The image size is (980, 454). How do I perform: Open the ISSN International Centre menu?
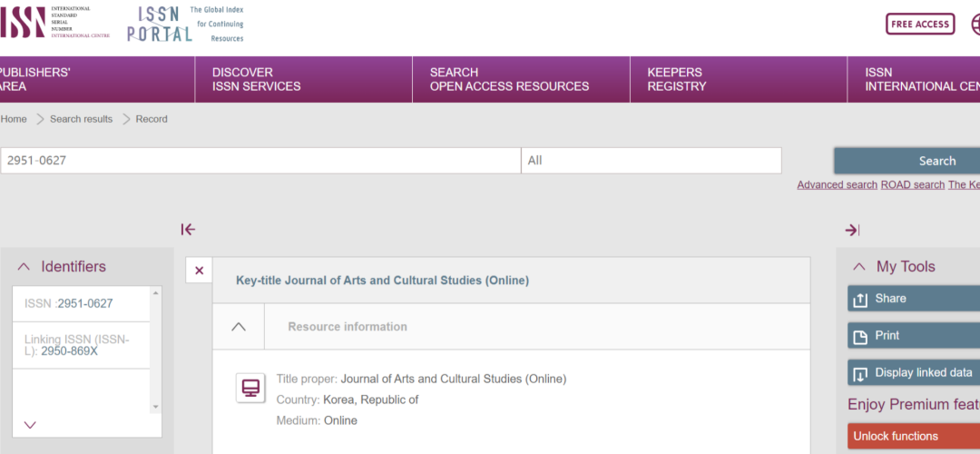pos(914,79)
